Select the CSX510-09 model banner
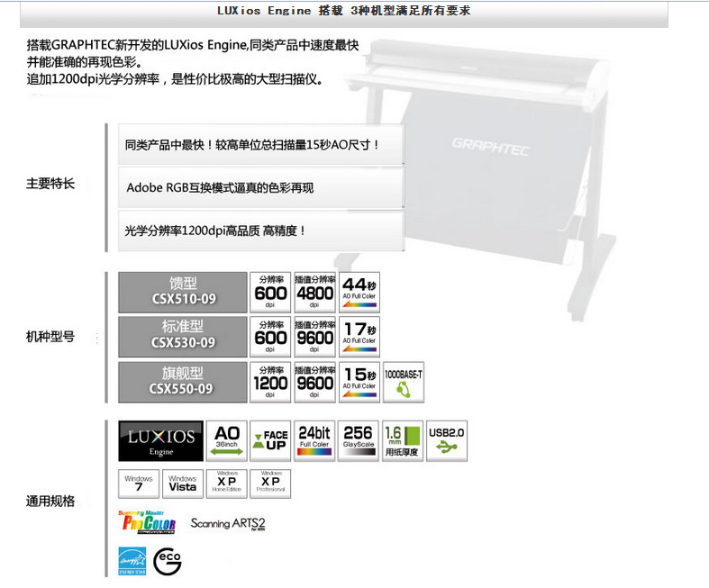The height and width of the screenshot is (588, 709). [183, 293]
